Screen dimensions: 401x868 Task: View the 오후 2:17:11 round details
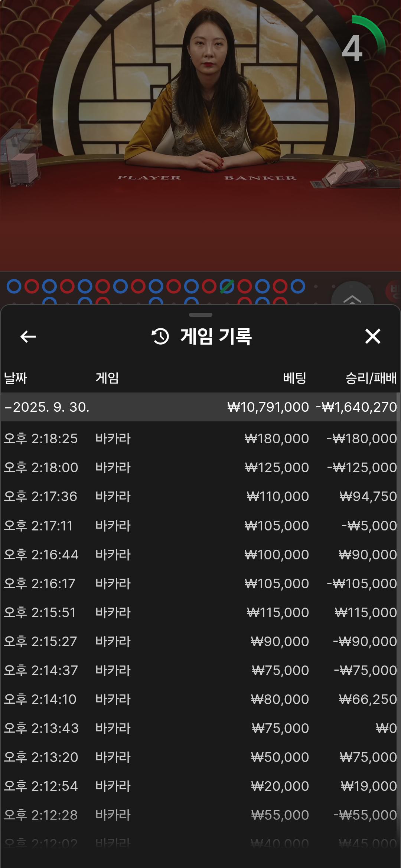pos(200,526)
